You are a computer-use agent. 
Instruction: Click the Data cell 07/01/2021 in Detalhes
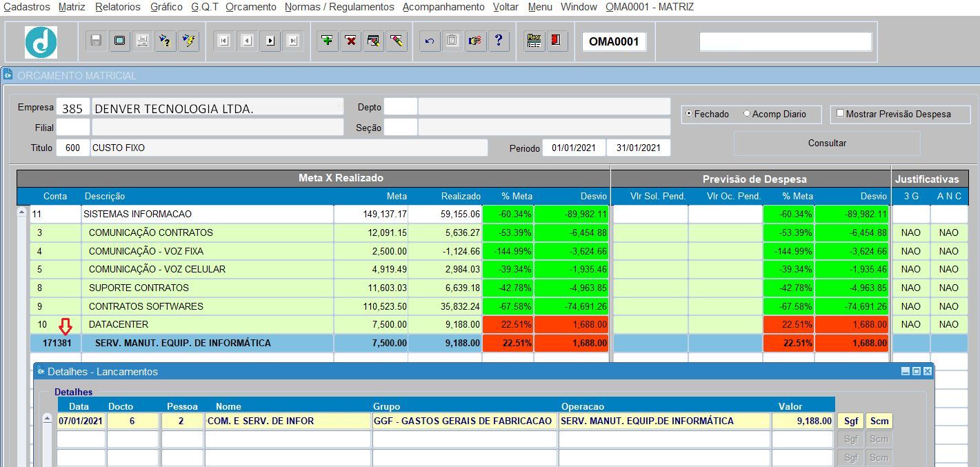coord(81,421)
